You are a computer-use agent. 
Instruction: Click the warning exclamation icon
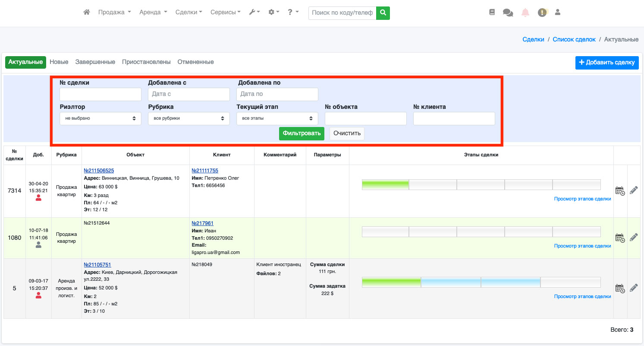point(542,13)
